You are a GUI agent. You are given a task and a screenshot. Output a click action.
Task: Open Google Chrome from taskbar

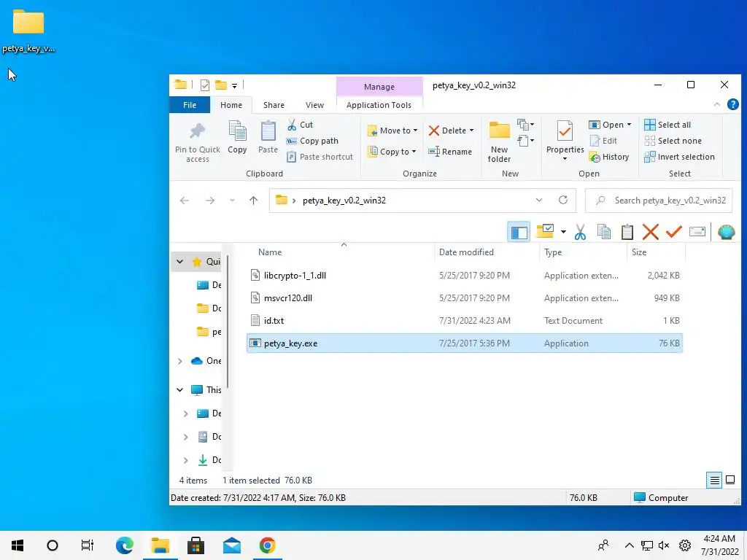click(267, 545)
